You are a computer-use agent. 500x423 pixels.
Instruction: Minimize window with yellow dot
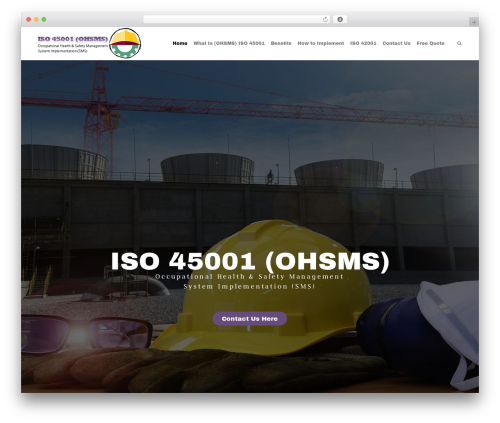pyautogui.click(x=36, y=20)
